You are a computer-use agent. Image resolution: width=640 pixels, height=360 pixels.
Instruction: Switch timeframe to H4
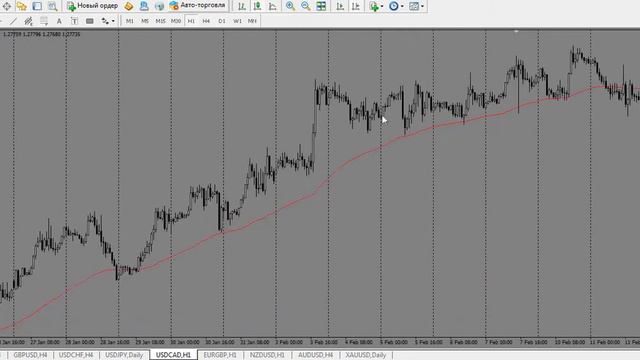[206, 21]
